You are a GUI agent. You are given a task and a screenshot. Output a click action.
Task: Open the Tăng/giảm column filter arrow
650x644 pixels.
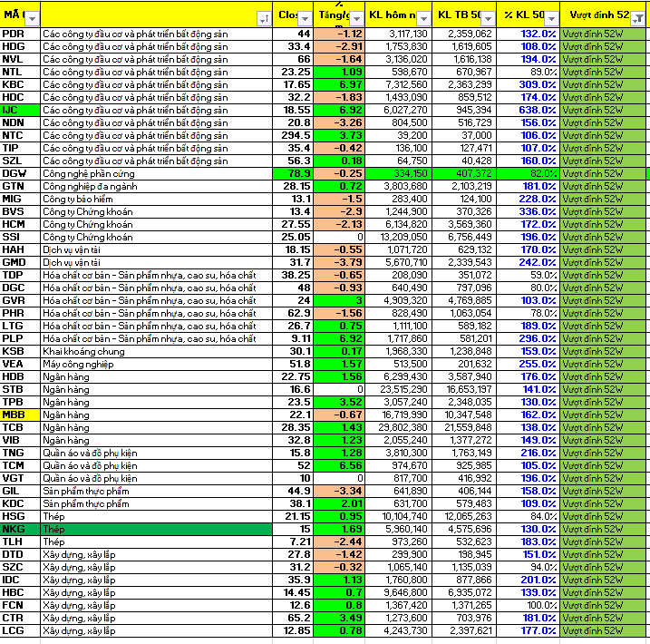click(358, 18)
